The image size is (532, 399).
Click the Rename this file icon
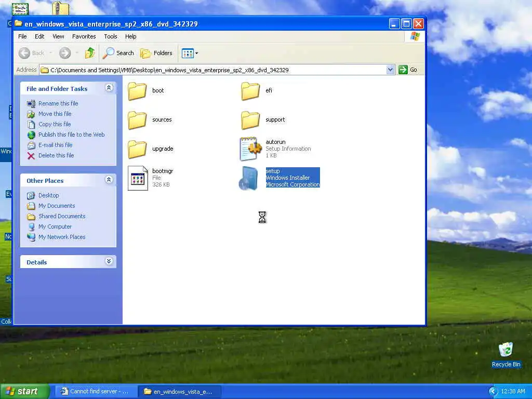point(31,103)
